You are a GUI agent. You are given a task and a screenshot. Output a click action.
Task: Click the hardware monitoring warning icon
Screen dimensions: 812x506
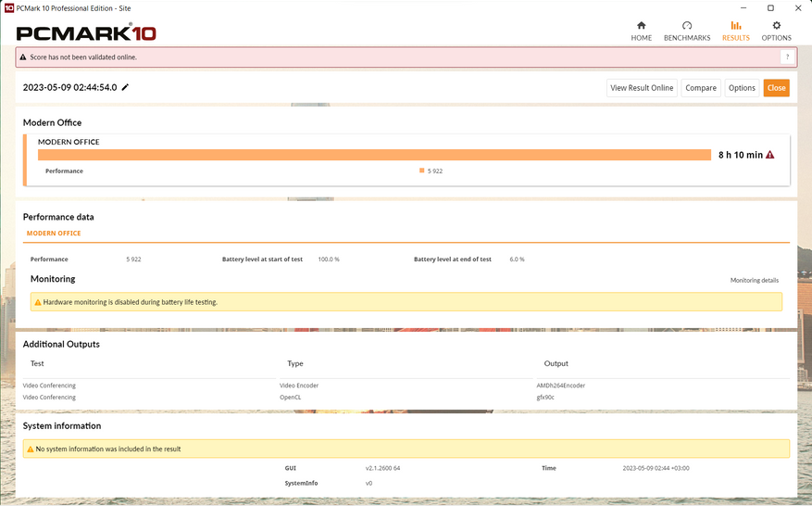37,302
